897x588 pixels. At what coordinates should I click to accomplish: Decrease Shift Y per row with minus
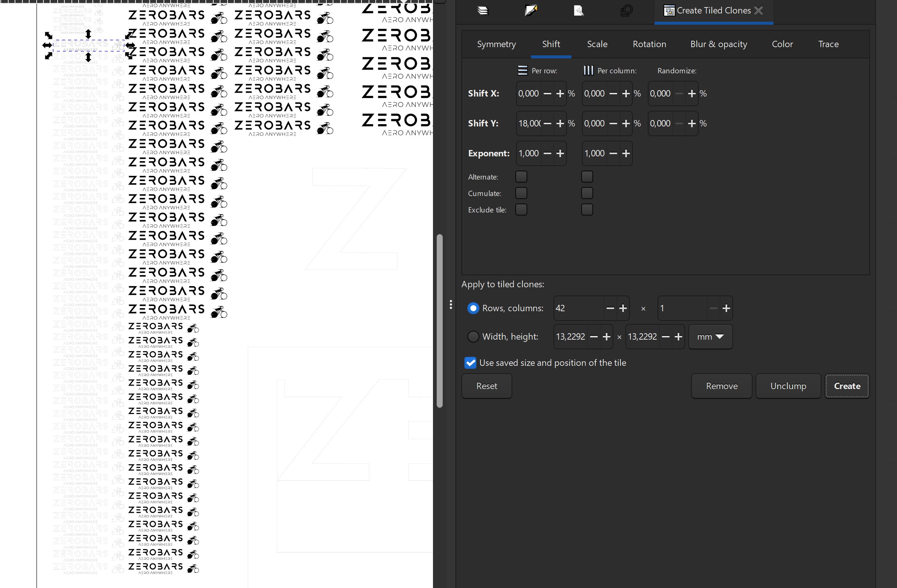click(x=547, y=123)
